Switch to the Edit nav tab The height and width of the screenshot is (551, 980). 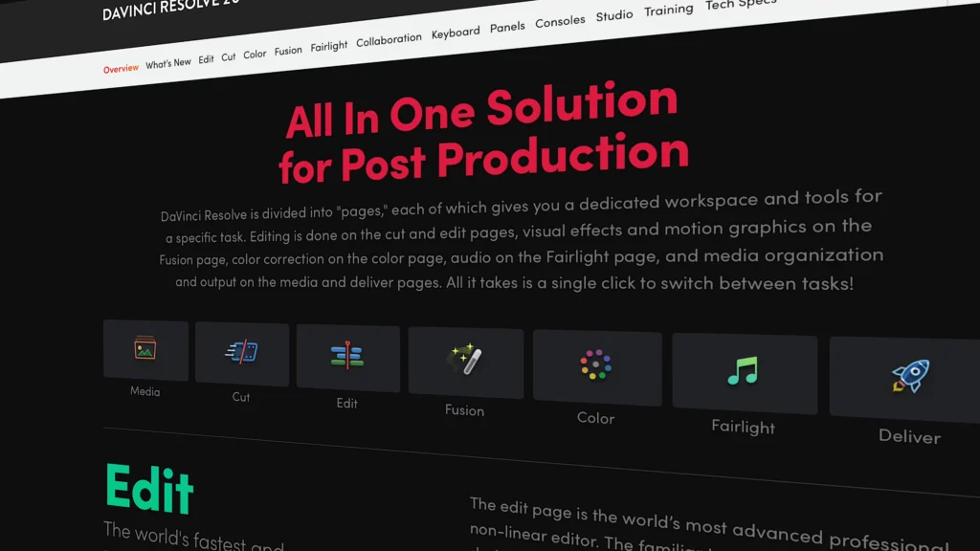point(206,59)
